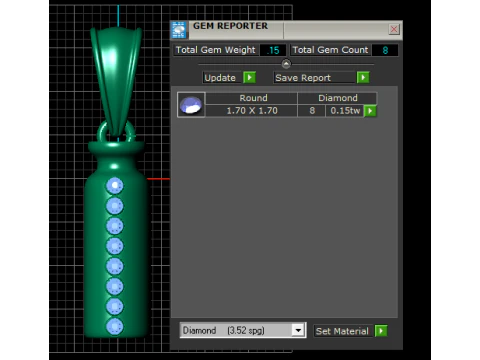Click the green arrow next to Set Material
This screenshot has width=480, height=360.
coord(381,331)
